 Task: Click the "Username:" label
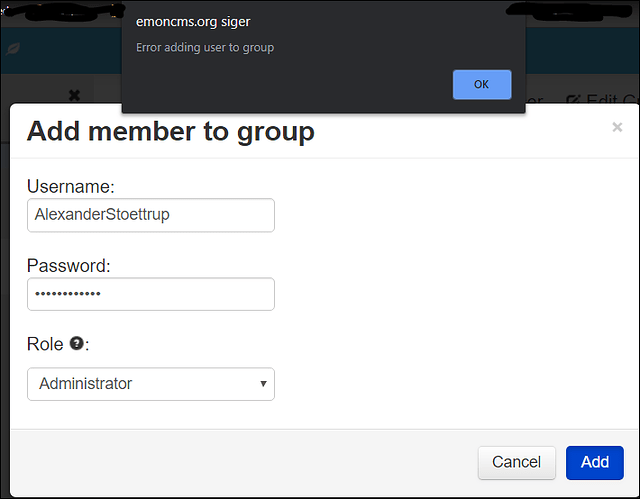point(71,186)
